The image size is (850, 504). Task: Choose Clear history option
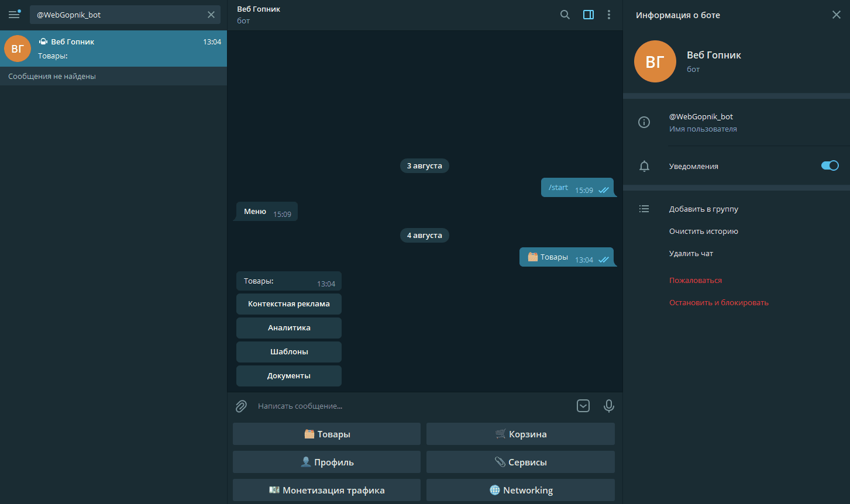(x=703, y=231)
